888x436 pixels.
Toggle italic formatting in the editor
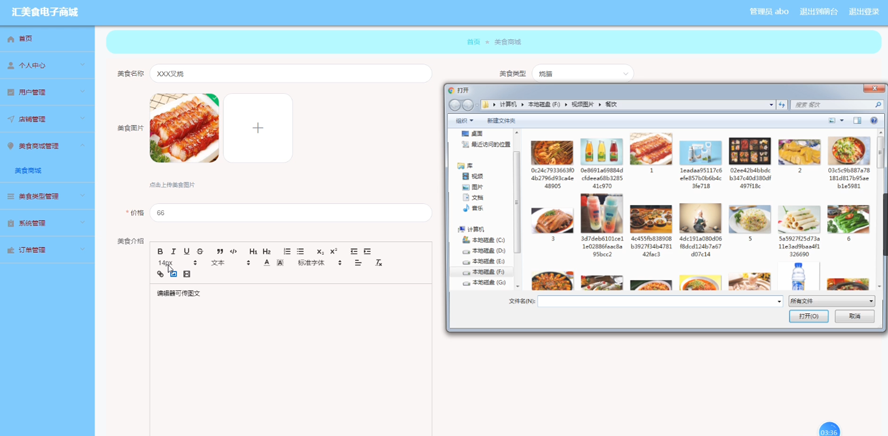(x=173, y=251)
